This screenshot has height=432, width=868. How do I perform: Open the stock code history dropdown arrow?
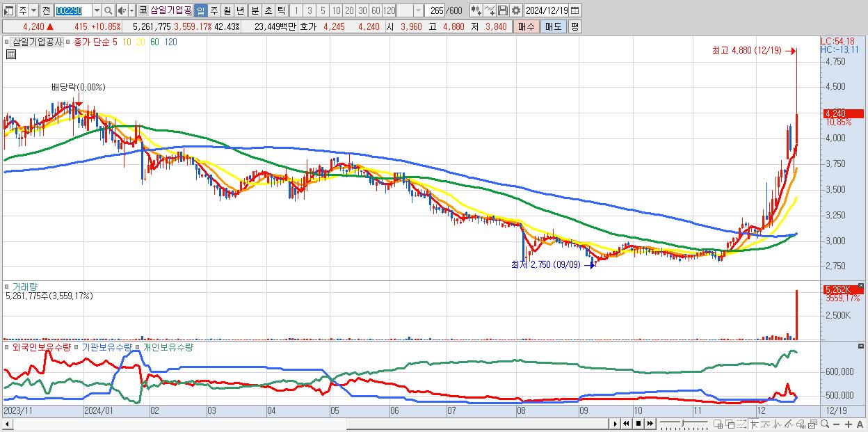[97, 10]
